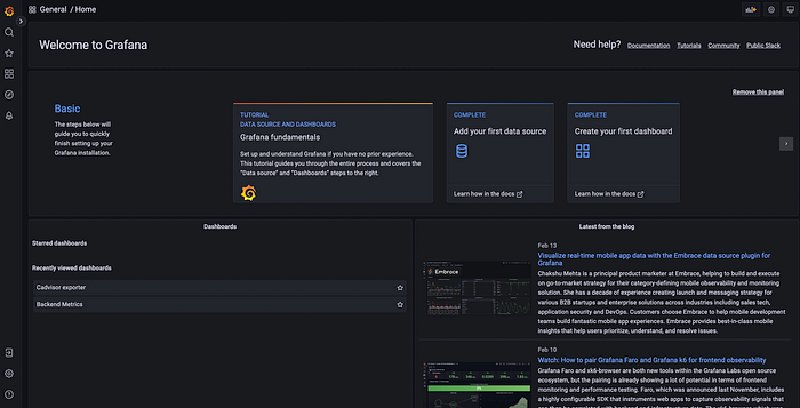Star the Cadvisor exporter dashboard
Screen dimensions: 800x408
click(400, 288)
